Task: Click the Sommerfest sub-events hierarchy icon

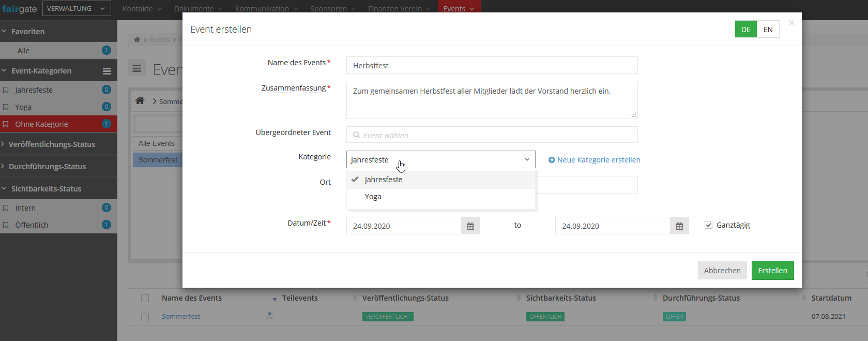Action: click(x=269, y=316)
